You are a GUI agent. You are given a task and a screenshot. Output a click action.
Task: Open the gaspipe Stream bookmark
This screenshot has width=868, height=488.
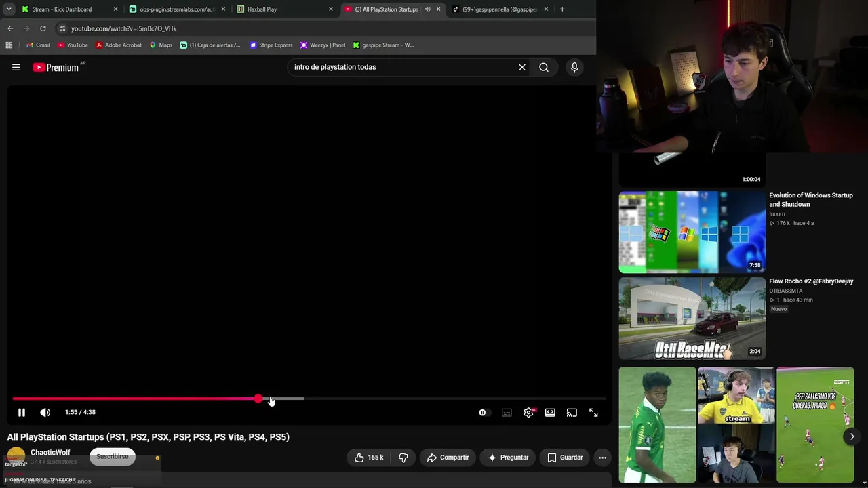(x=383, y=45)
